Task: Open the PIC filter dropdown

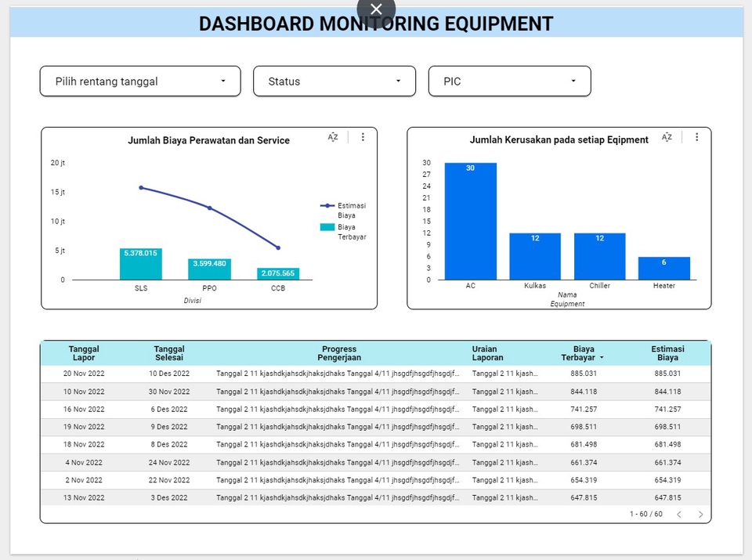Action: [x=509, y=81]
